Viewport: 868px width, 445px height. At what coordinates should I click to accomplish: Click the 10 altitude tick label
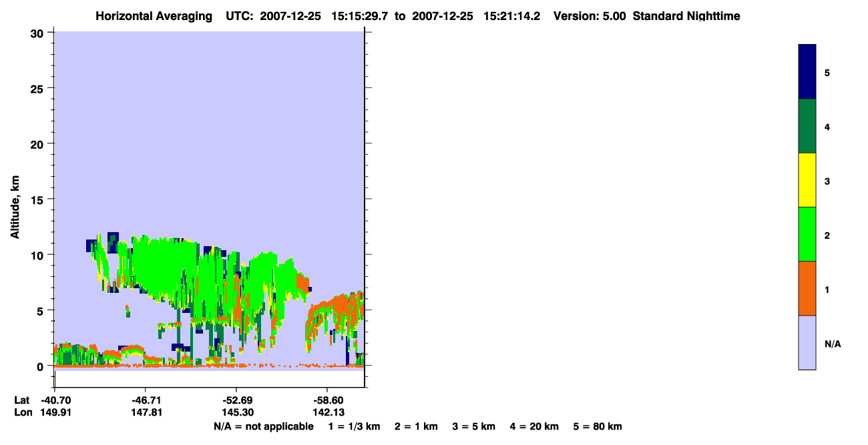click(39, 255)
